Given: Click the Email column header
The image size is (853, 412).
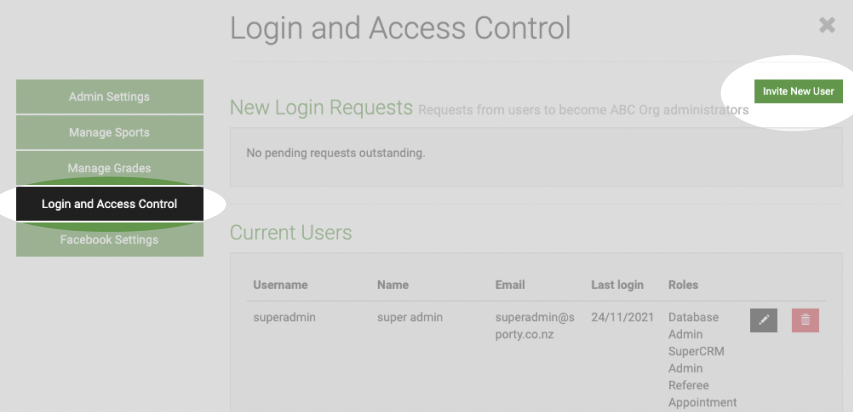Looking at the screenshot, I should [x=510, y=285].
